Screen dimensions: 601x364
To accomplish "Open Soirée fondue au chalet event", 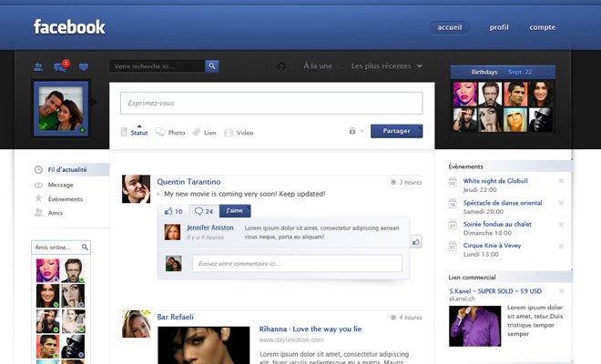I will pyautogui.click(x=497, y=224).
